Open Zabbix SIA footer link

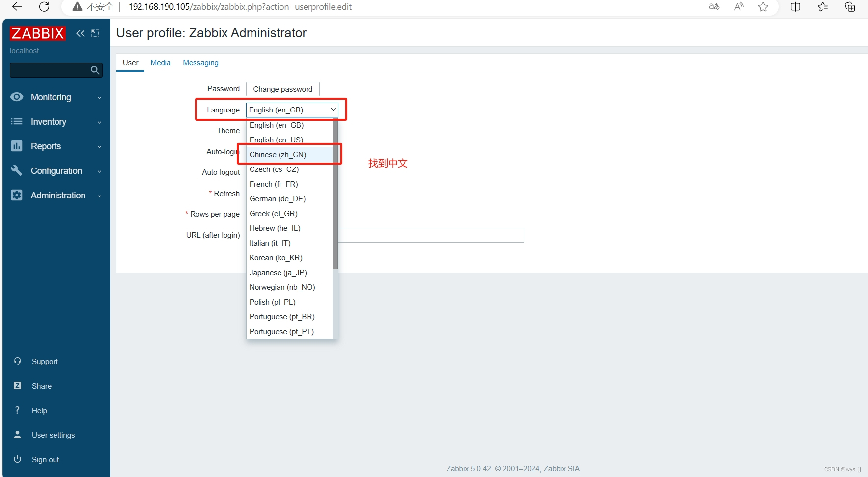(561, 469)
